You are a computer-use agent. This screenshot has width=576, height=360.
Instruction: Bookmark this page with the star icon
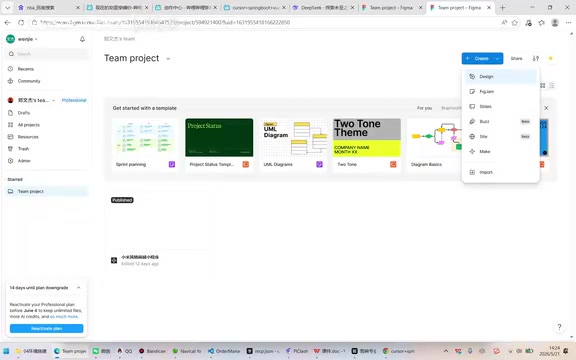[515, 23]
